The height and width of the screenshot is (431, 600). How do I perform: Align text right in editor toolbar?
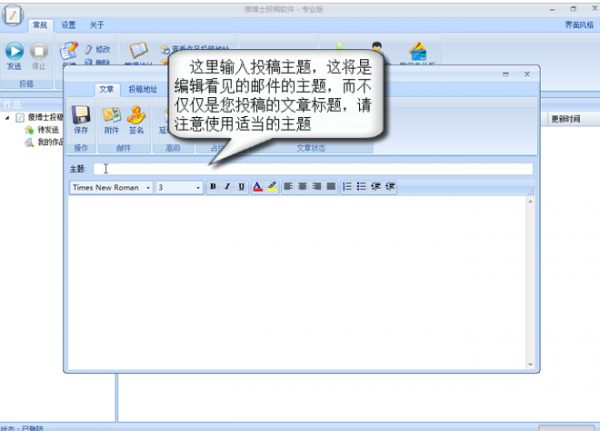pos(317,186)
